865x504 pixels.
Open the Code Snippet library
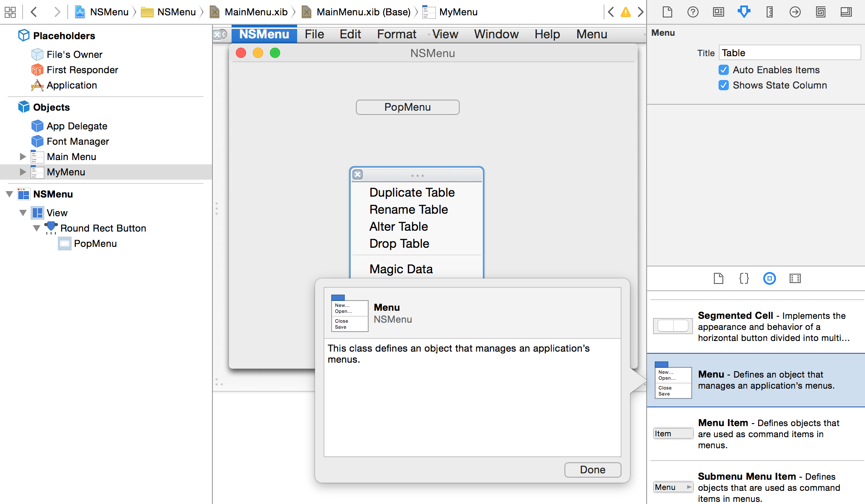(744, 278)
